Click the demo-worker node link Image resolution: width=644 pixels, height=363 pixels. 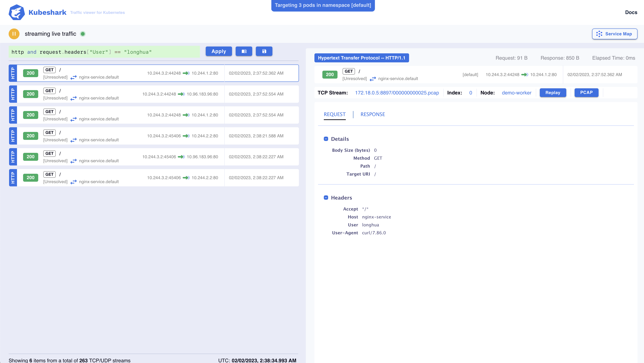[x=517, y=93]
